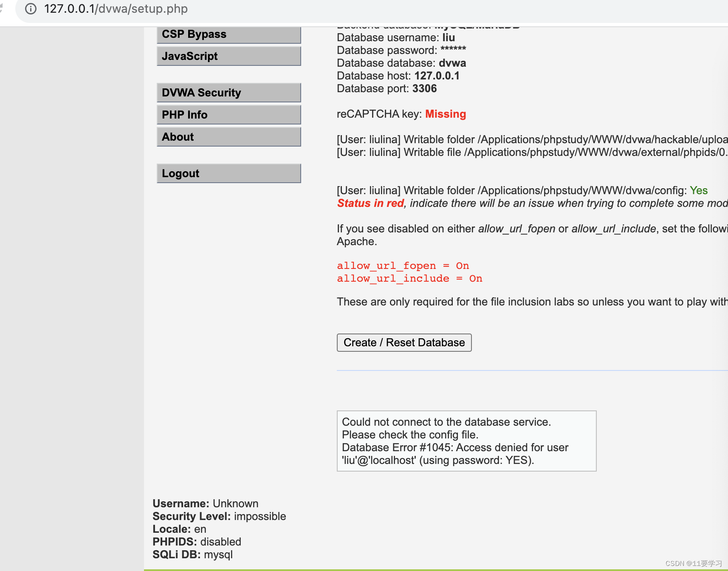The height and width of the screenshot is (571, 728).
Task: Click the Create / Reset Database button
Action: pos(404,342)
